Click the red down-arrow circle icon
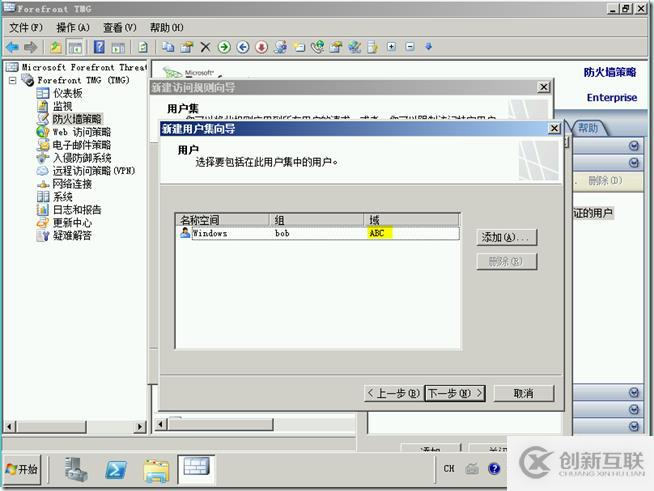Screen dimensions: 654x491 (262, 47)
